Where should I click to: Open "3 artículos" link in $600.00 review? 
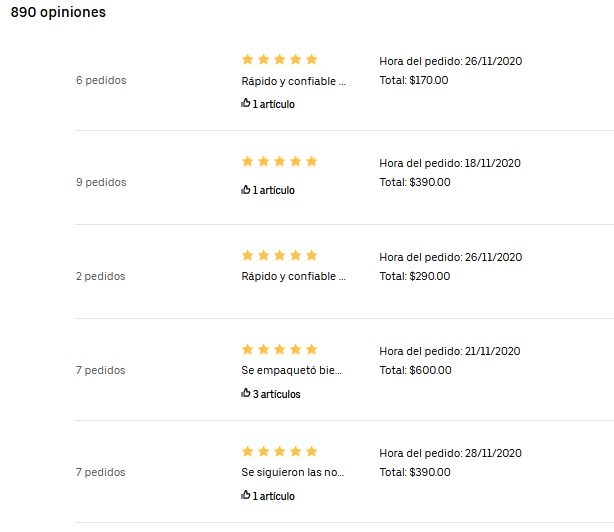tap(276, 394)
